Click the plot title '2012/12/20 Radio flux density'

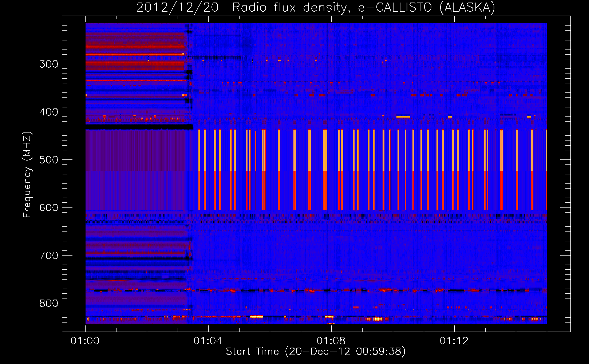[x=243, y=8]
